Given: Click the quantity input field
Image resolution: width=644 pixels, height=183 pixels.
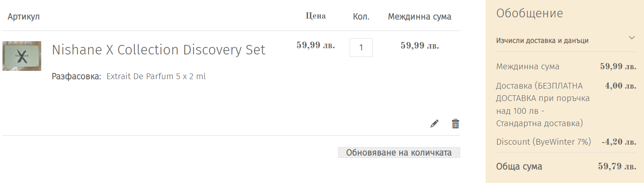Looking at the screenshot, I should pos(361,47).
